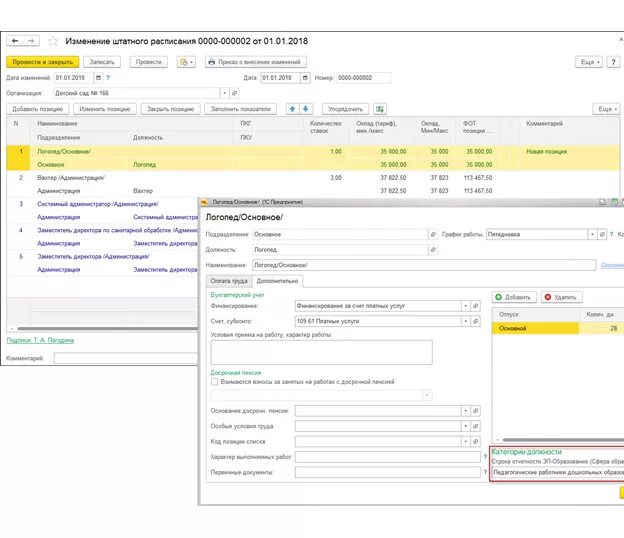This screenshot has height=538, width=624.
Task: Click Изменить позицию button
Action: coord(105,109)
